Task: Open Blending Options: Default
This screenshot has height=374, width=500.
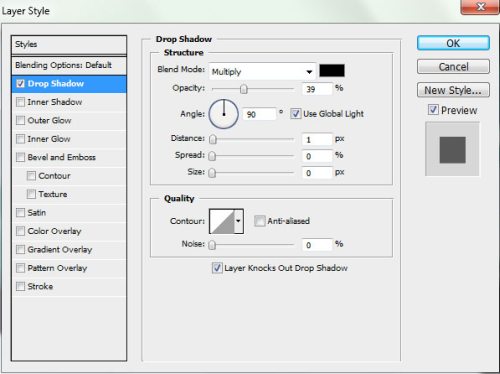Action: (69, 65)
